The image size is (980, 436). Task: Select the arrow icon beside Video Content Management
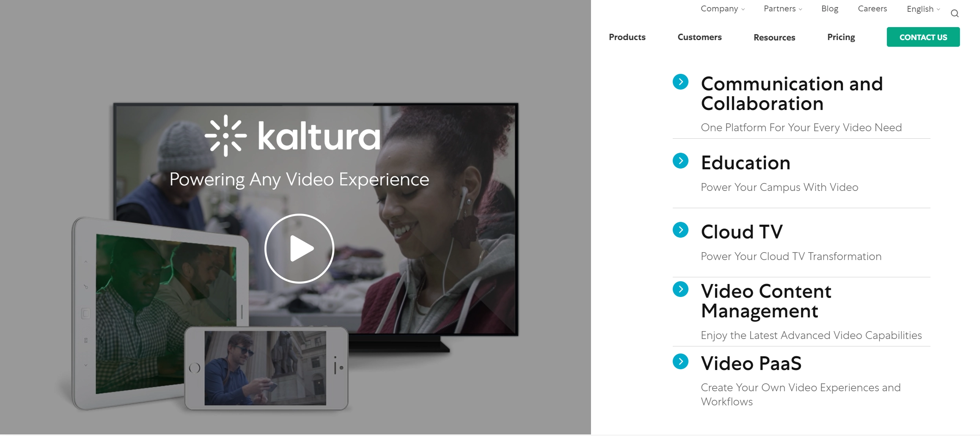[x=680, y=290]
